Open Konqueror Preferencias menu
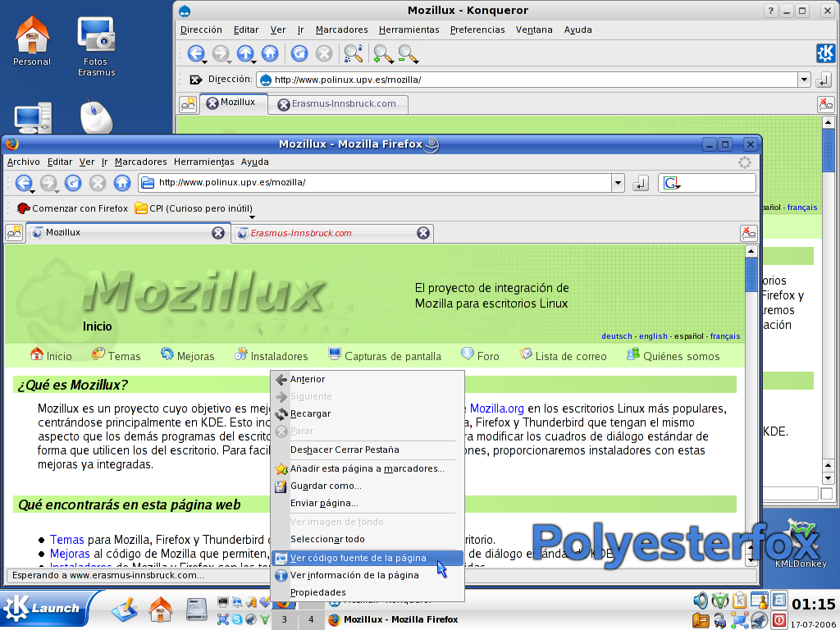The image size is (840, 630). click(x=477, y=30)
